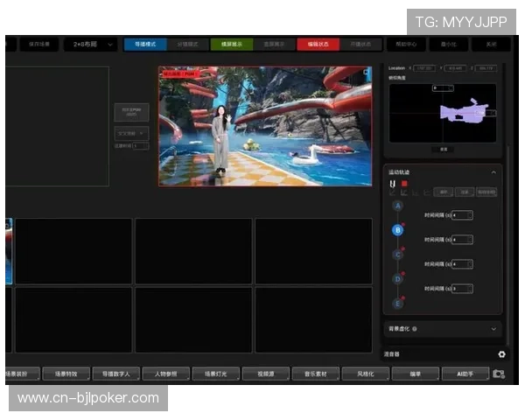The height and width of the screenshot is (420, 525).
Task: Select the green 横屏展示 option
Action: (232, 43)
